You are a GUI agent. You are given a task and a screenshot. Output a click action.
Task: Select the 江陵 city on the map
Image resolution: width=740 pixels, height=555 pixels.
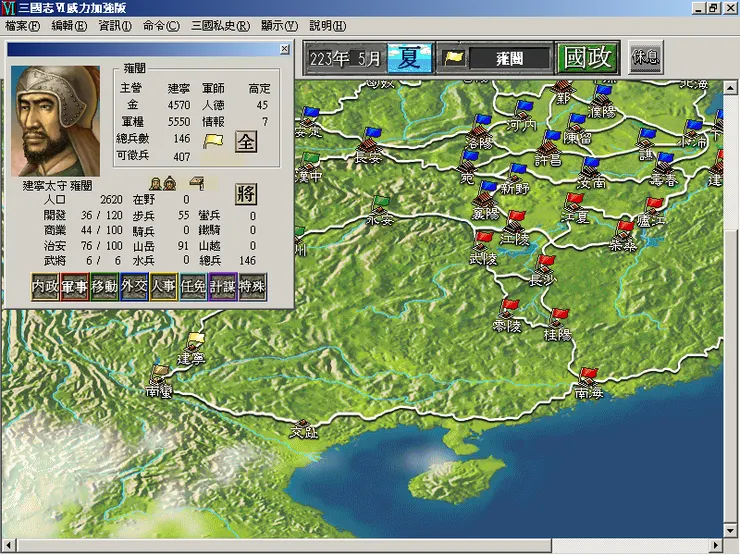514,229
